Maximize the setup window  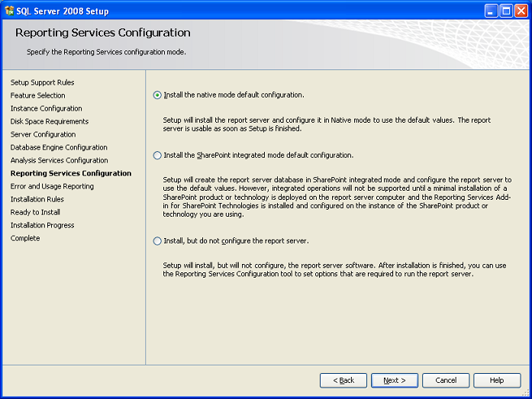(506, 11)
